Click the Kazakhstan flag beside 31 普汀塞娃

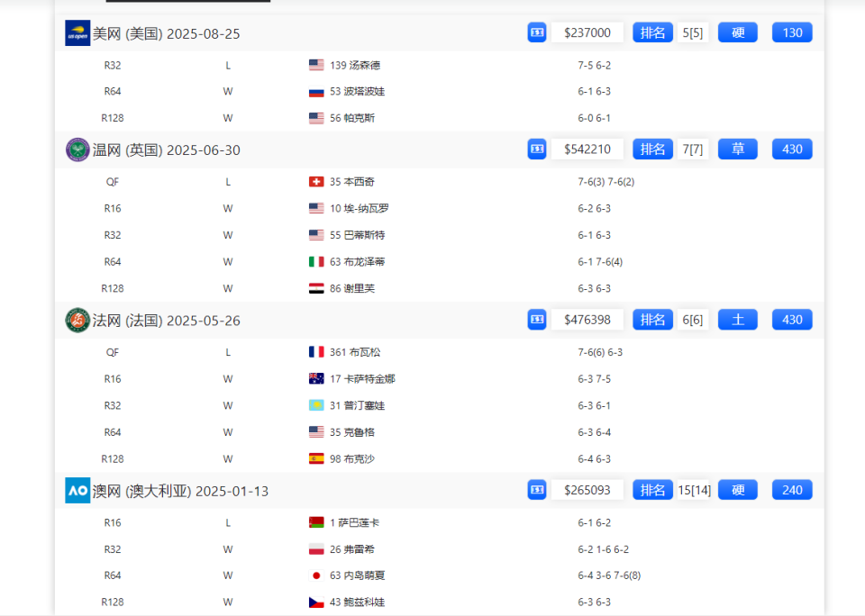[x=316, y=405]
